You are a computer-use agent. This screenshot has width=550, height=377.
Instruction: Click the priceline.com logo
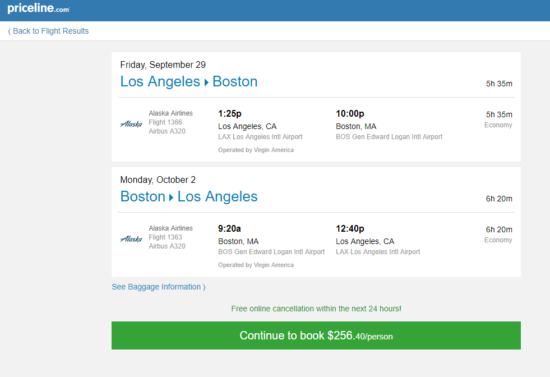click(38, 8)
